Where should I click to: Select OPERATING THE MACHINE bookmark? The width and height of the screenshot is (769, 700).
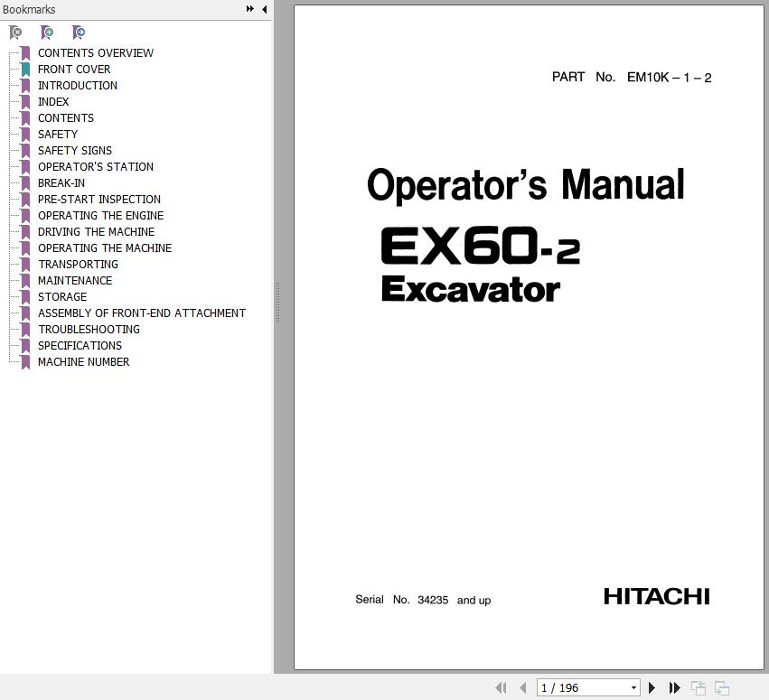[x=105, y=248]
